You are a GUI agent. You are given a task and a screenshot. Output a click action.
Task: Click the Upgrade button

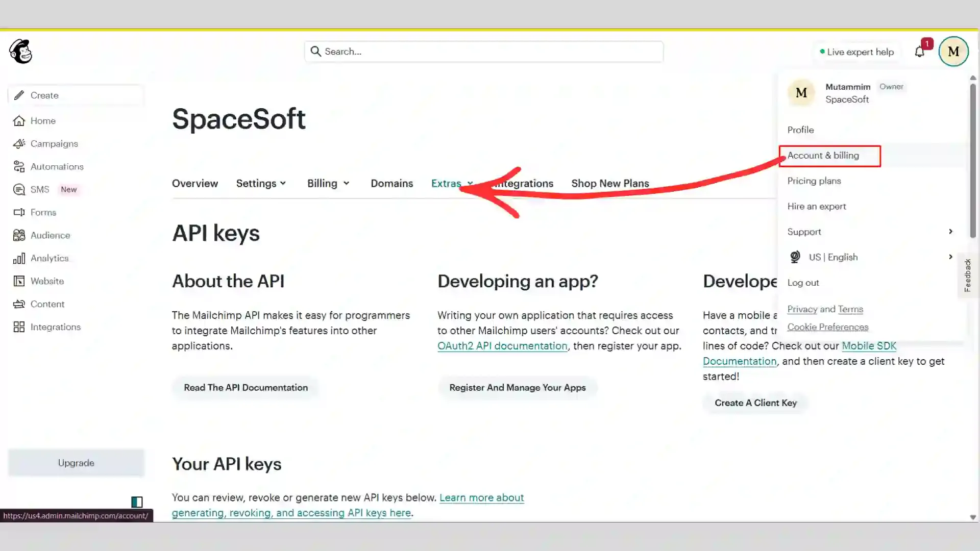76,463
